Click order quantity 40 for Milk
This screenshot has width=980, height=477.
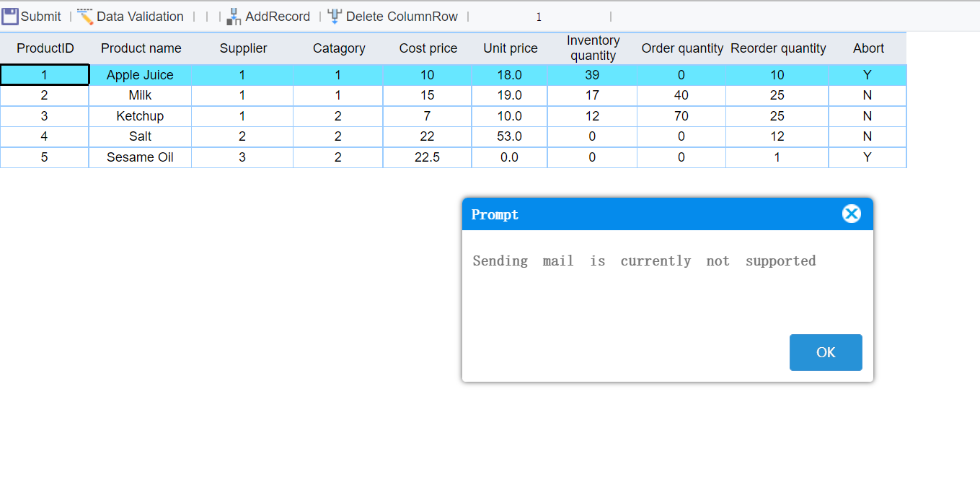(x=682, y=95)
